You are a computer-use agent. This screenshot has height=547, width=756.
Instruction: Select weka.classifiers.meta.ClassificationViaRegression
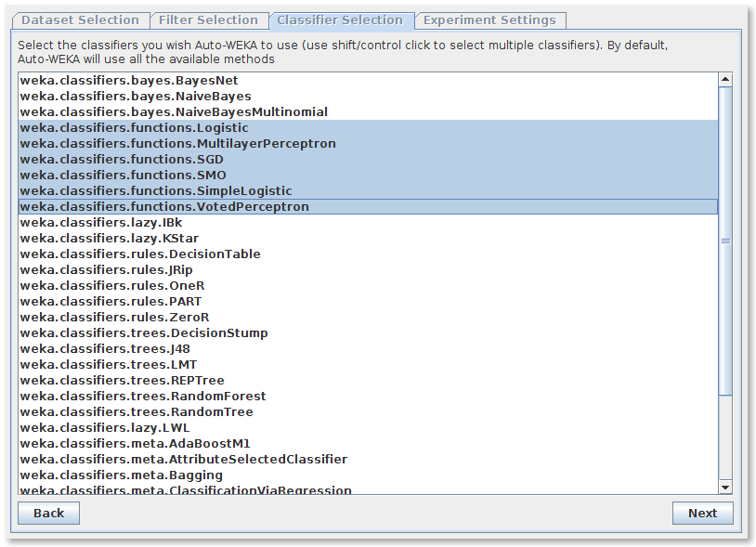369,488
